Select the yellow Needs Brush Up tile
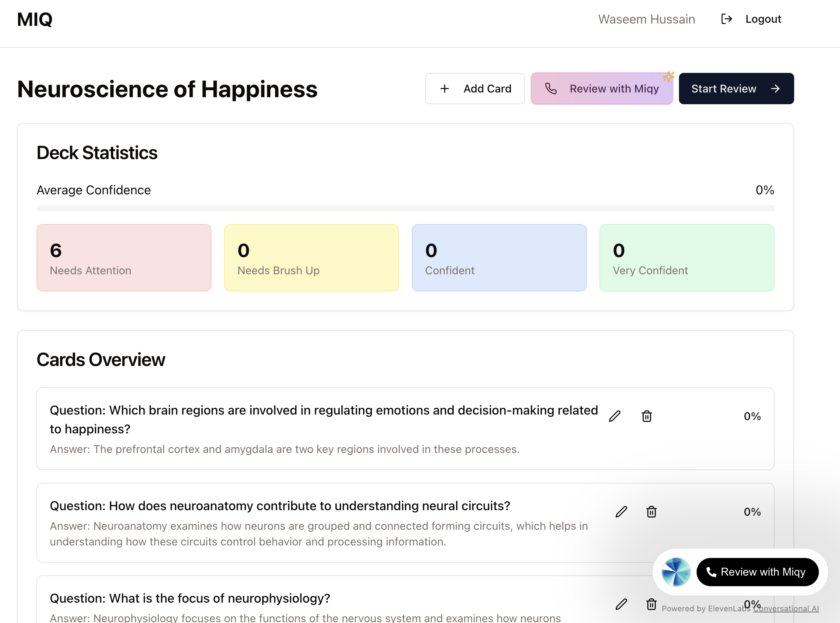 [311, 258]
